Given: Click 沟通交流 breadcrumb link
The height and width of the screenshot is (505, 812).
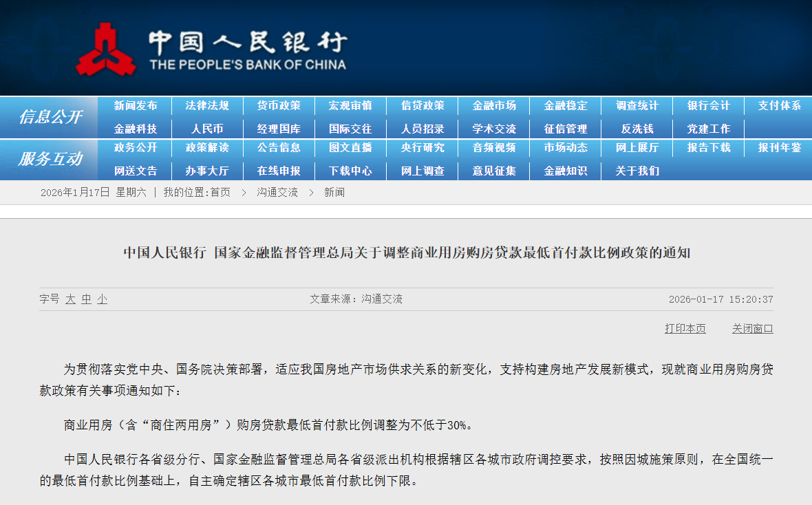Looking at the screenshot, I should (x=277, y=193).
